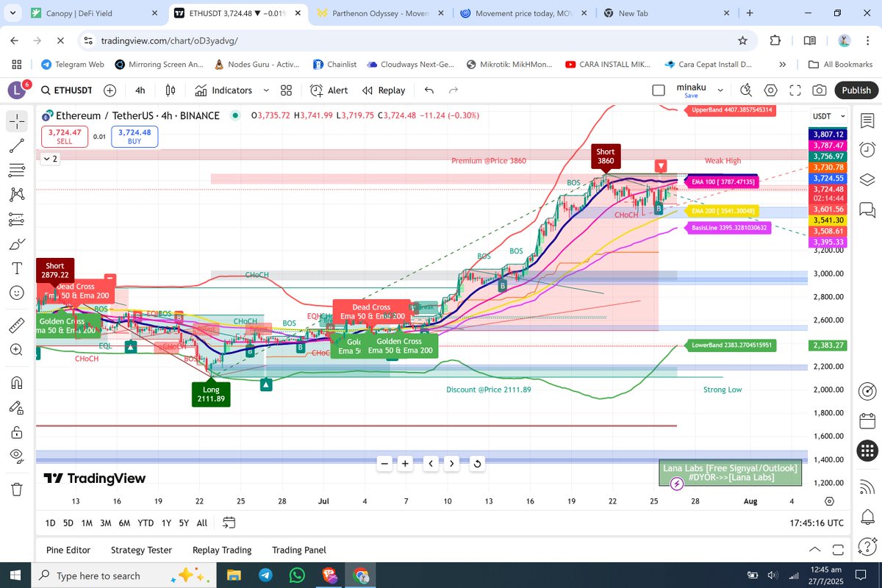This screenshot has height=588, width=882.
Task: Open the help center icon
Action: point(867,546)
